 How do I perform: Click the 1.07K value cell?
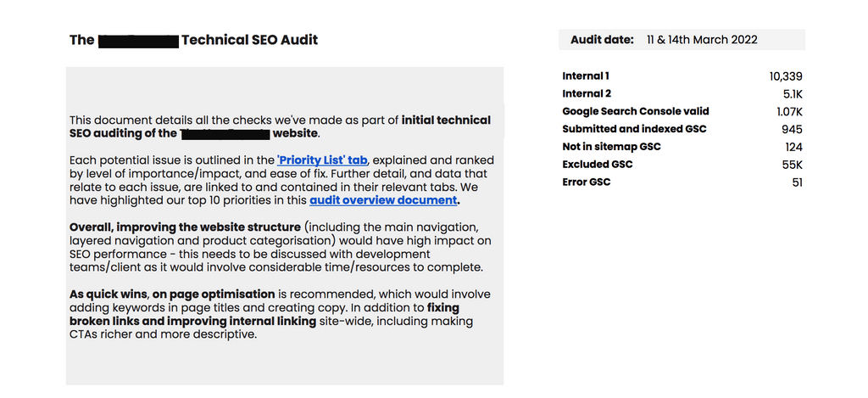(789, 111)
